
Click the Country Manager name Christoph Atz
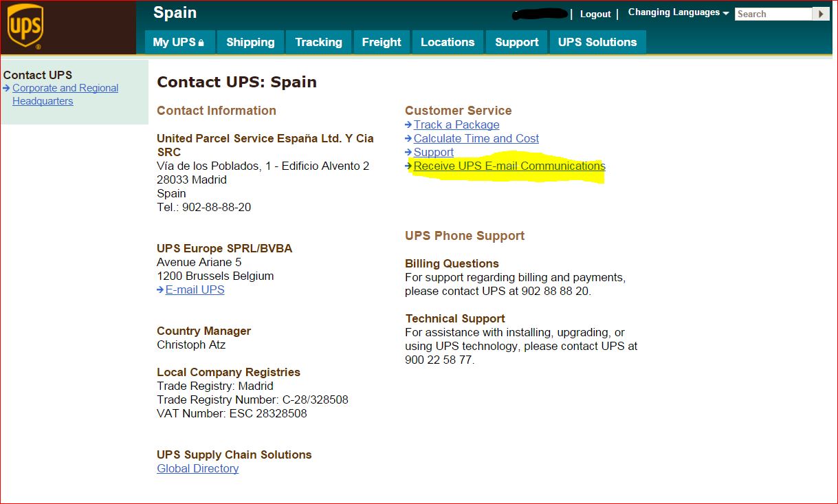point(191,344)
